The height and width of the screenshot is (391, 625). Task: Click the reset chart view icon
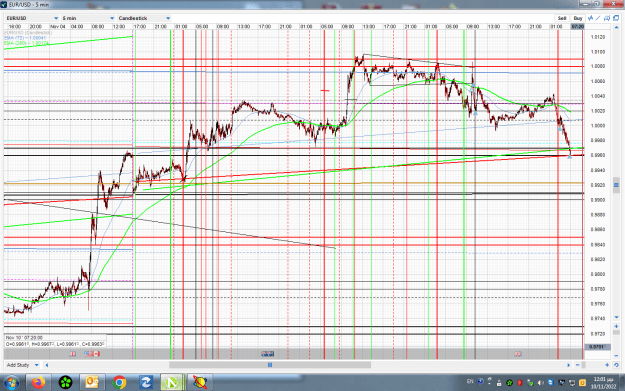click(616, 365)
